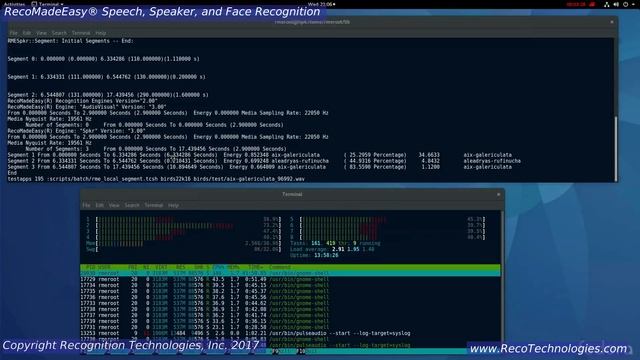This screenshot has width=640, height=360.
Task: Click the htop Terminal window title bar
Action: (x=292, y=194)
